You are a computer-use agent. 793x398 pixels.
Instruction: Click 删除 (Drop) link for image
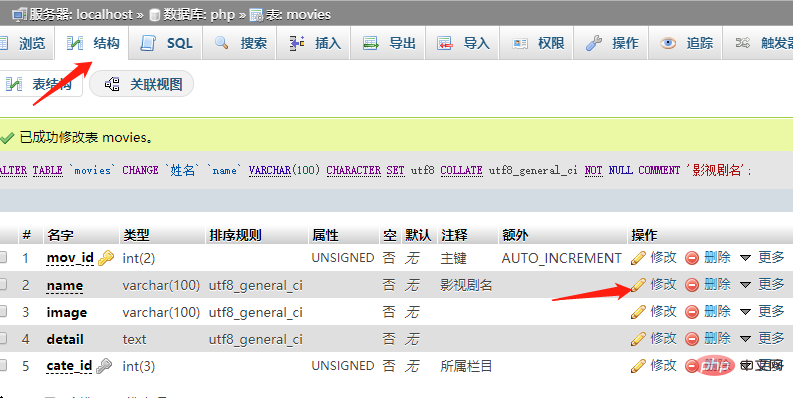click(717, 311)
